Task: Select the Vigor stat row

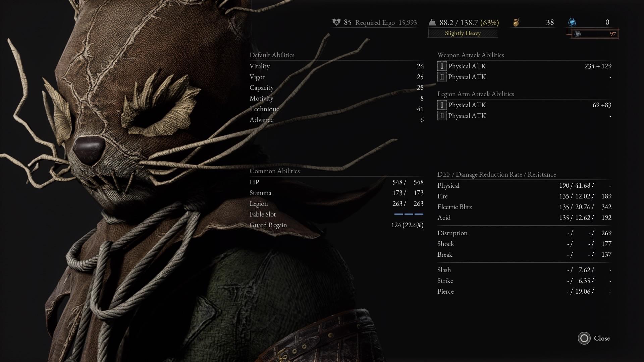Action: point(336,77)
